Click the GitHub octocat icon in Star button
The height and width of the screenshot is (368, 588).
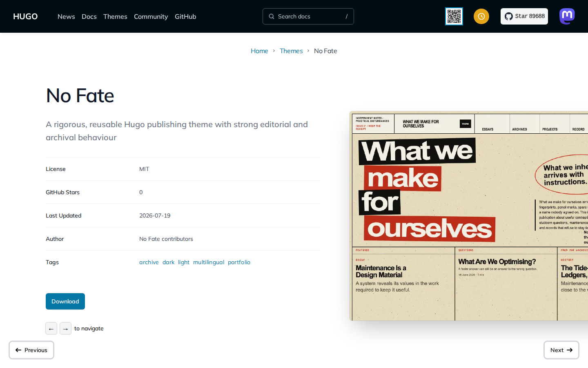509,16
